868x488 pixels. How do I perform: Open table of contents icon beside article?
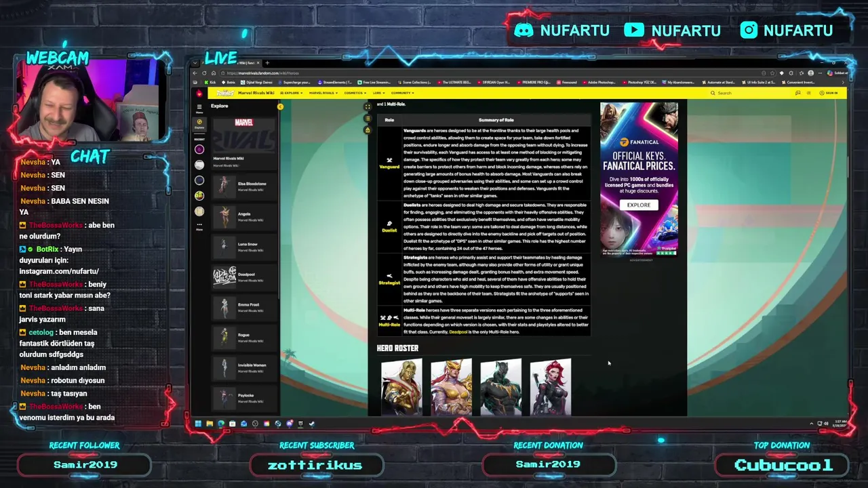[368, 119]
